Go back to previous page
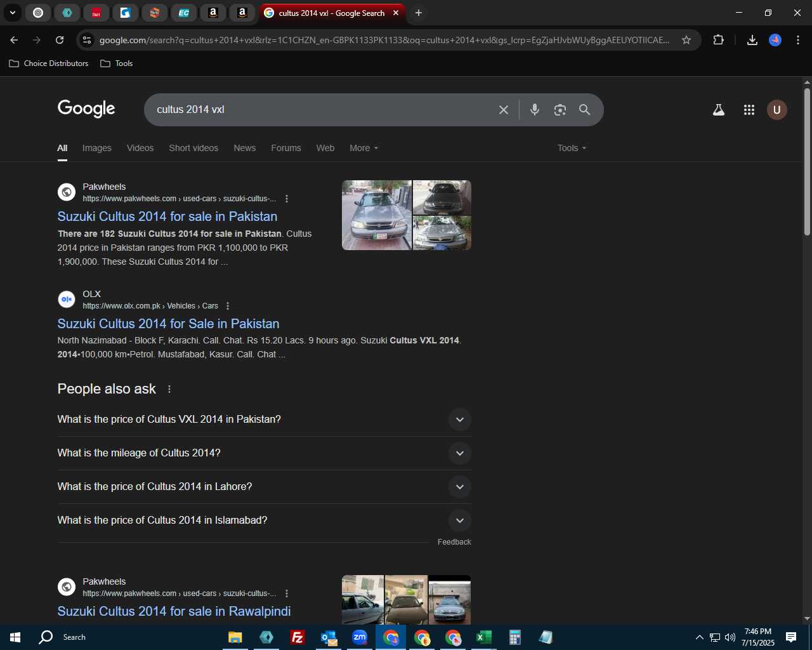The height and width of the screenshot is (650, 812). (x=14, y=40)
